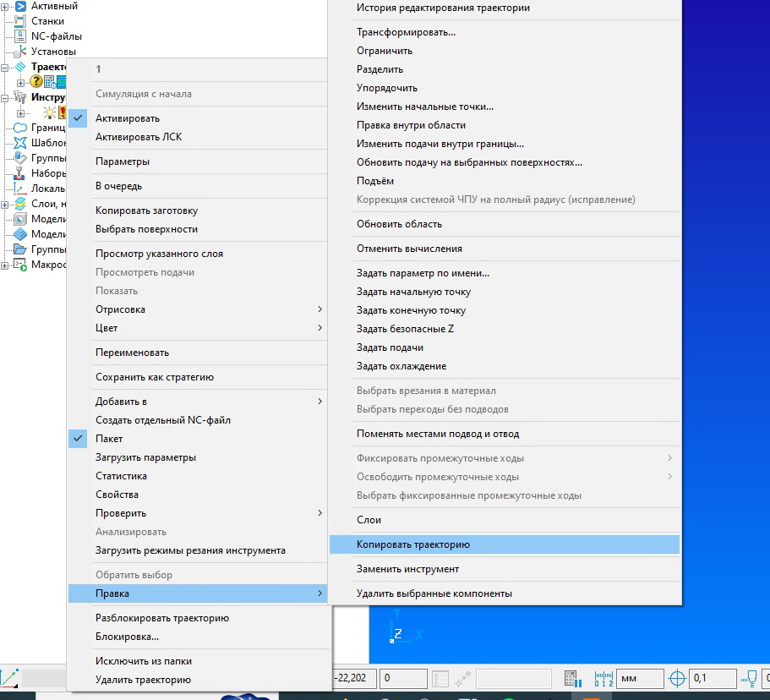The height and width of the screenshot is (700, 770).
Task: Click the units ruler icon beside мм
Action: 603,679
